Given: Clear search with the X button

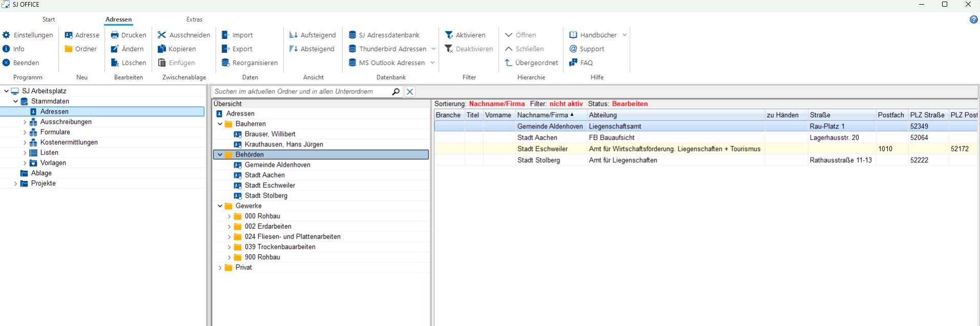Looking at the screenshot, I should (x=410, y=92).
